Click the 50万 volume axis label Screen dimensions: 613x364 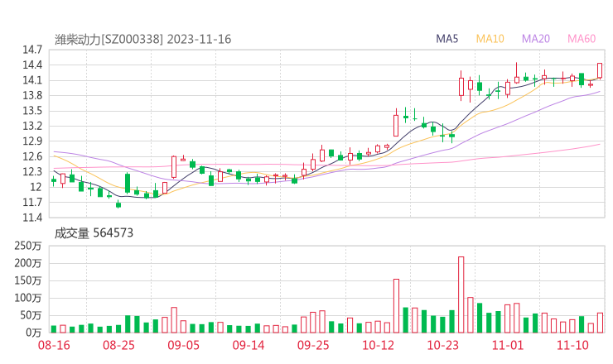coord(31,315)
